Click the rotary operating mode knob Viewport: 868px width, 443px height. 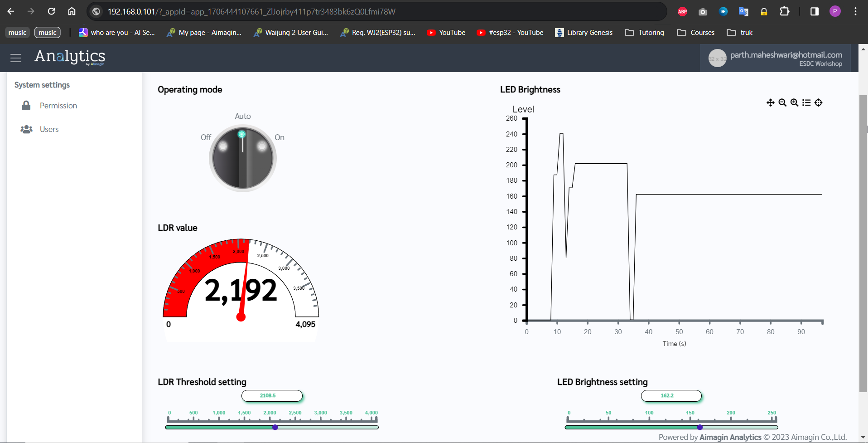pos(243,158)
